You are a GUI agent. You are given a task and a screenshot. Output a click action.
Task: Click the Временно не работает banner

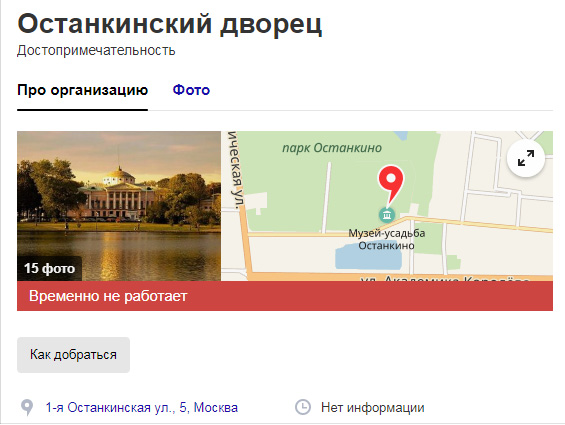pos(285,296)
